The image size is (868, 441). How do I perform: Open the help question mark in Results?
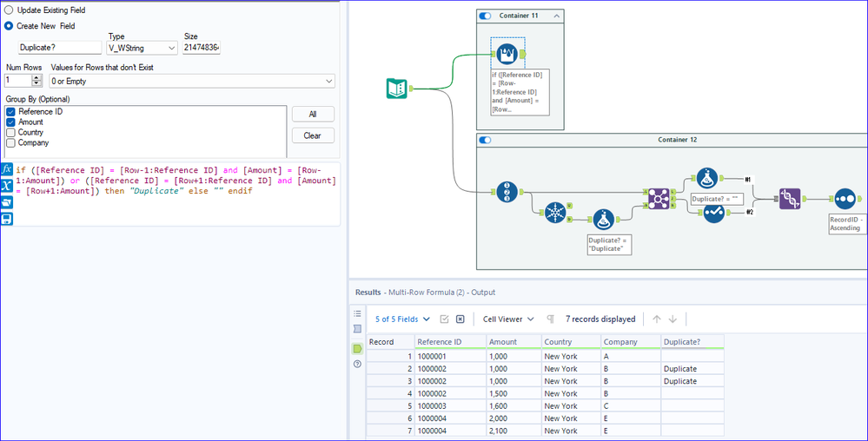pyautogui.click(x=358, y=364)
